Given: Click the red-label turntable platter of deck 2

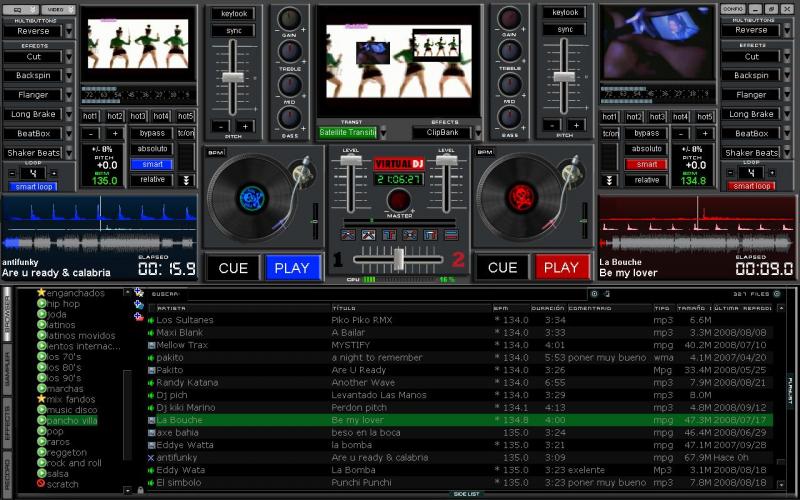Looking at the screenshot, I should pyautogui.click(x=521, y=198).
